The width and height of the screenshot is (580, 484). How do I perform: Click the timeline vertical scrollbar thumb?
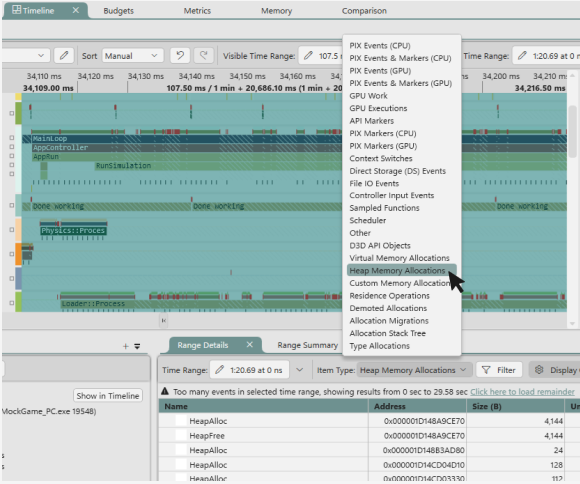pyautogui.click(x=572, y=131)
